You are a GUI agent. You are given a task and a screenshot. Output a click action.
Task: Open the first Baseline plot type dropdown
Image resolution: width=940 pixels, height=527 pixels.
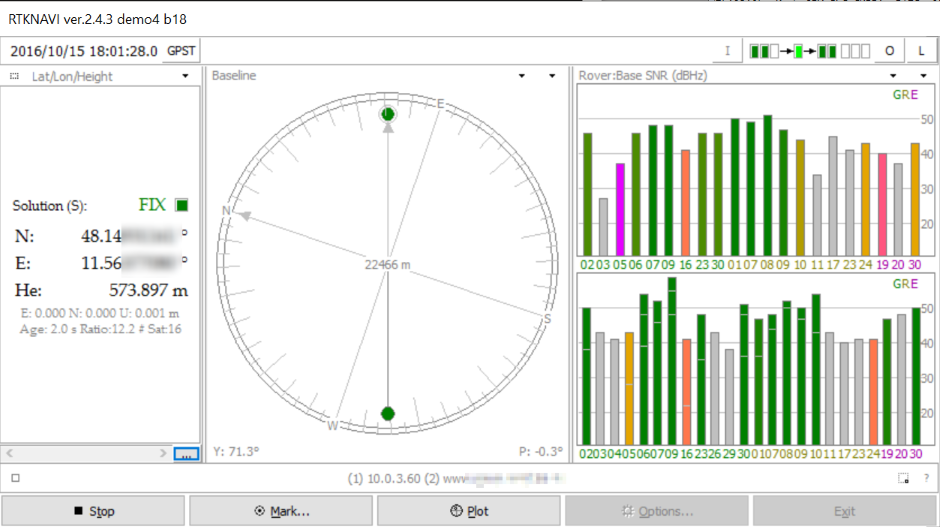coord(522,76)
